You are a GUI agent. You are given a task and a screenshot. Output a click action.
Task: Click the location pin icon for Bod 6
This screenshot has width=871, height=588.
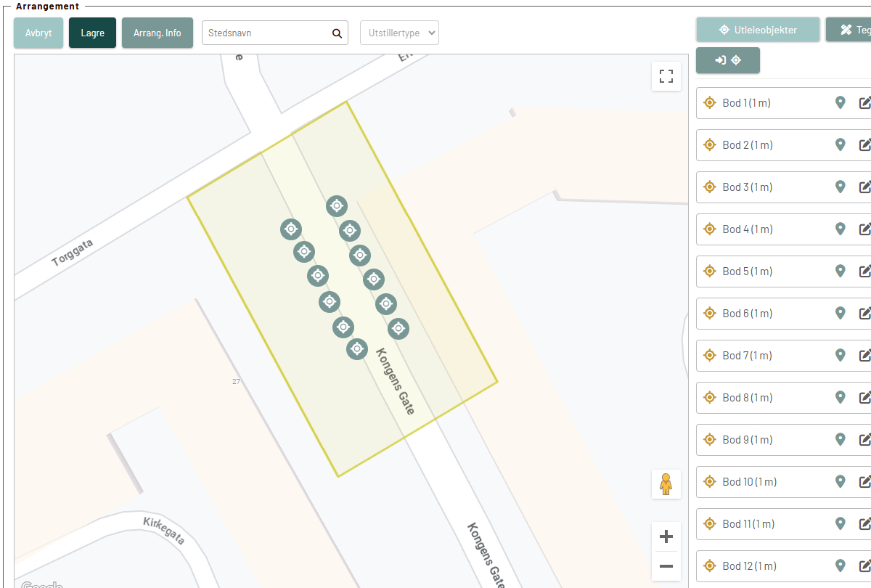point(841,314)
